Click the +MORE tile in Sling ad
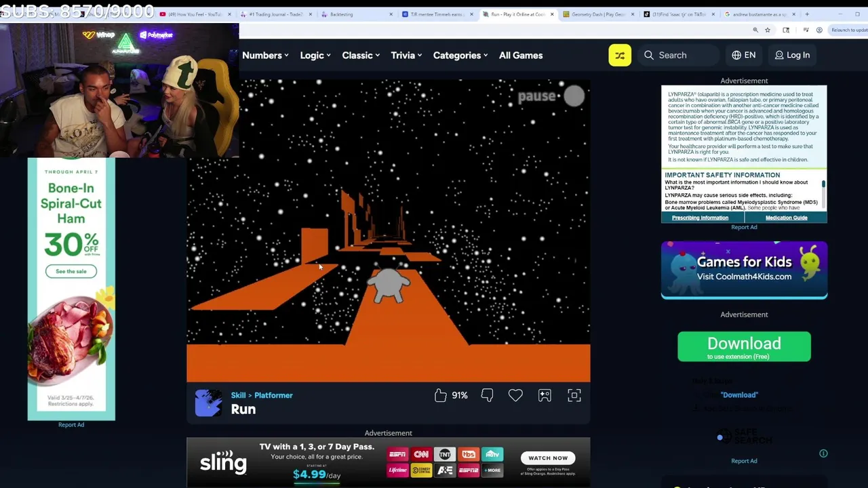This screenshot has height=488, width=868. [x=493, y=470]
